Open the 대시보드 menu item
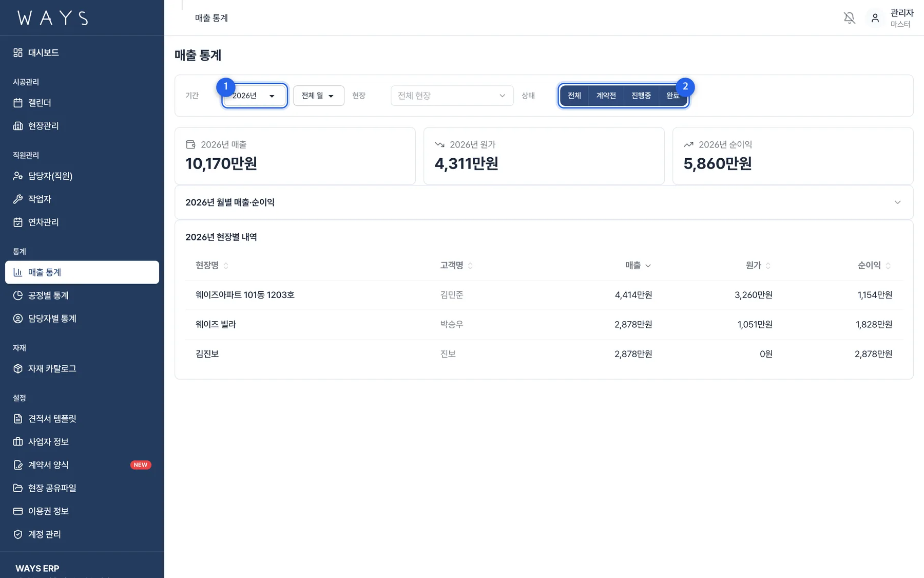 [x=82, y=52]
